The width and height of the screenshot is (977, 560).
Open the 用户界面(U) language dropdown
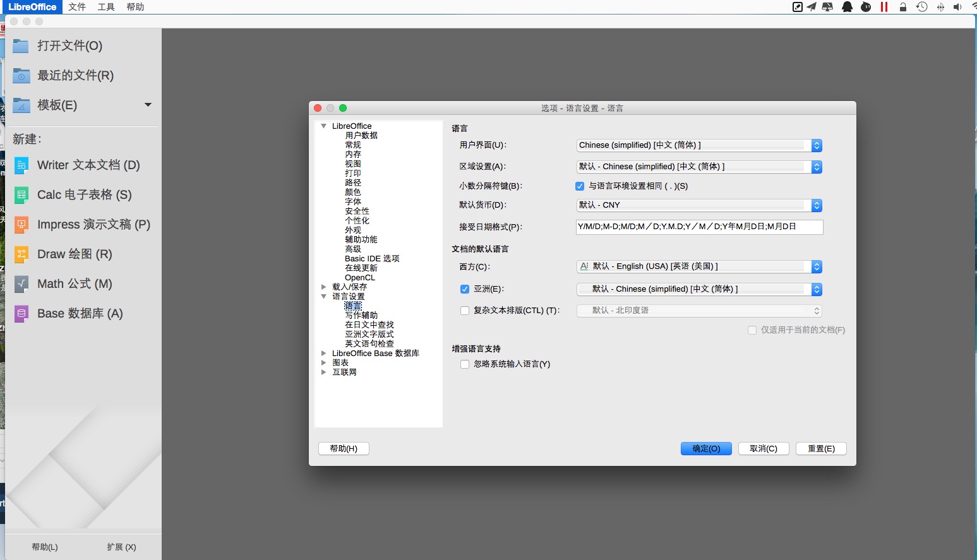point(700,145)
